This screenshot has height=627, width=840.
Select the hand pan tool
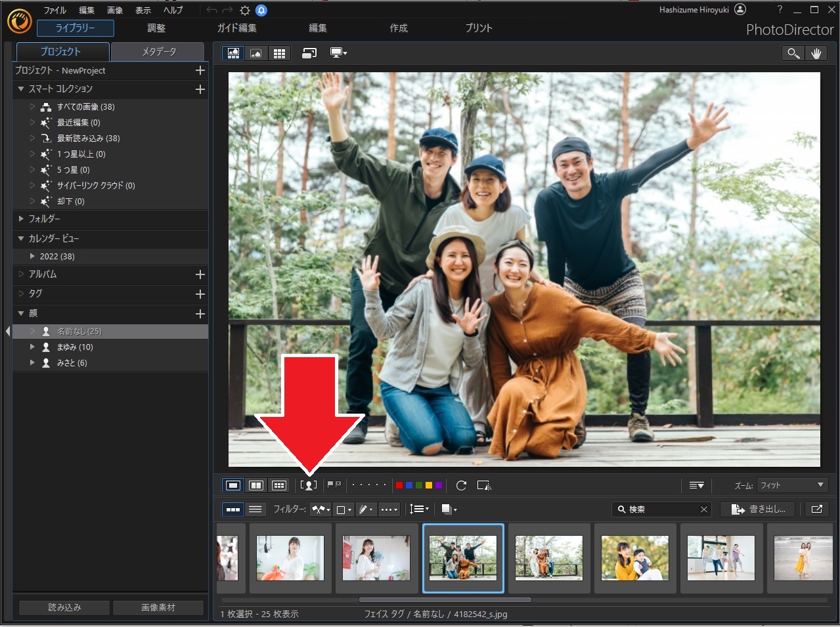tap(816, 53)
